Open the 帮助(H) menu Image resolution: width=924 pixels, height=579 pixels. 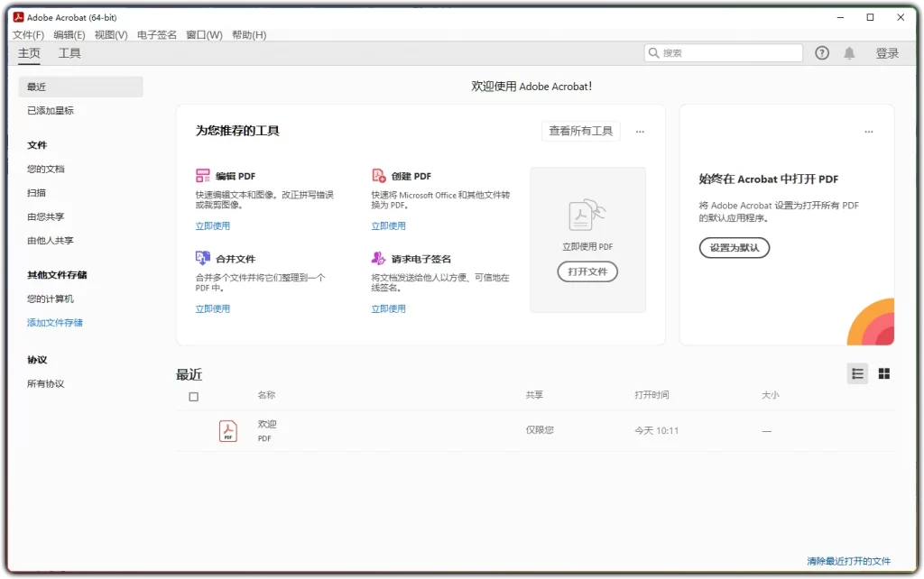pyautogui.click(x=249, y=35)
